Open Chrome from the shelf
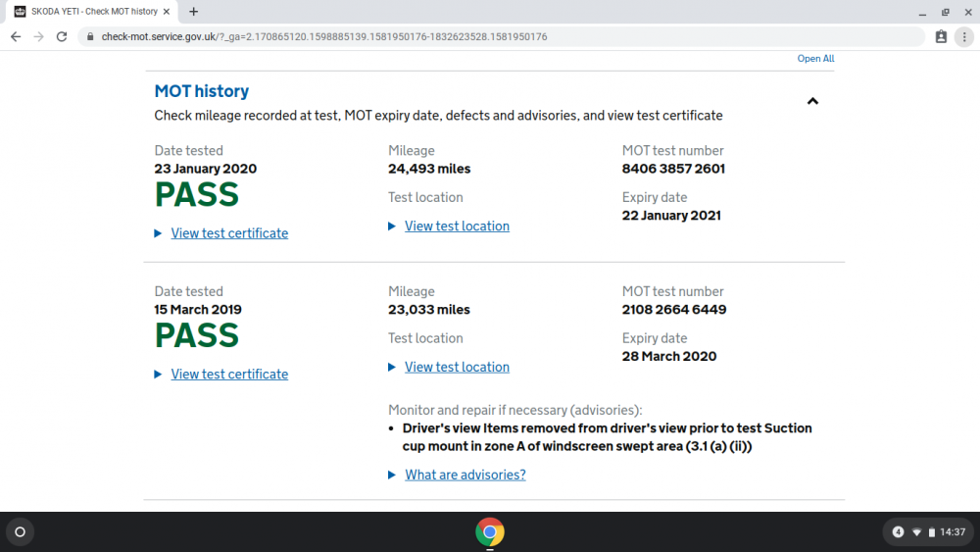Screen dimensions: 980x552 pos(490,532)
